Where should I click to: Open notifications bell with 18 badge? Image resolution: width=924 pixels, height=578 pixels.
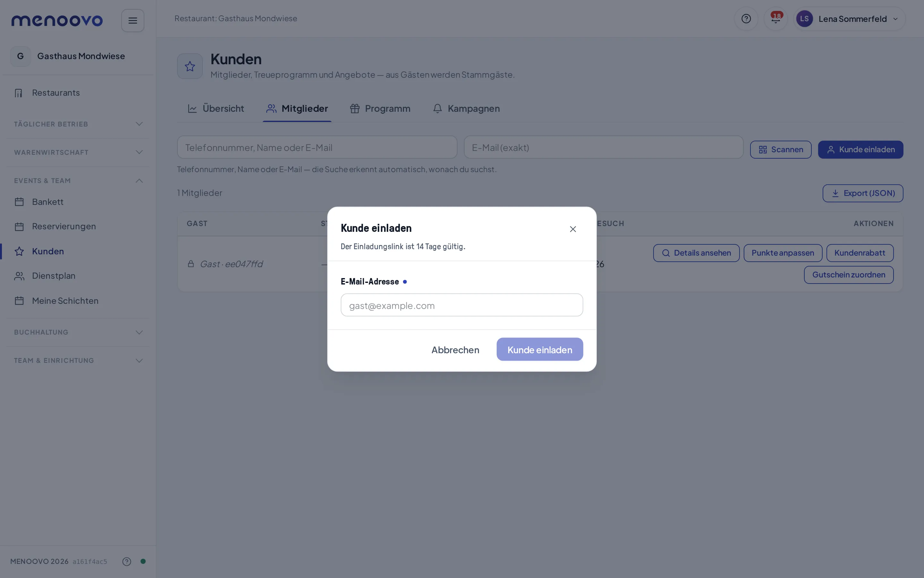click(775, 19)
